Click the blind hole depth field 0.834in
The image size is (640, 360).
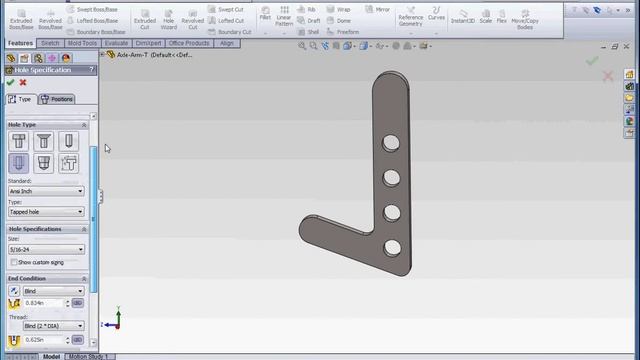click(x=44, y=303)
